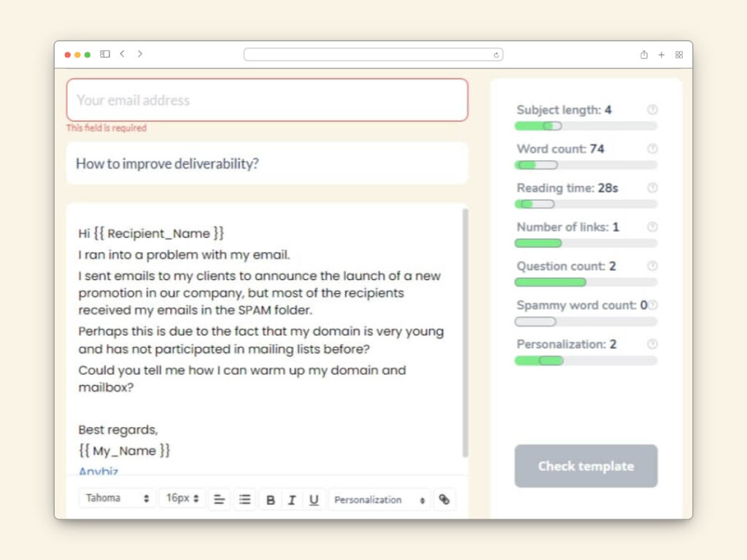Click the This field is required message
Viewport: 747px width, 560px height.
click(x=107, y=128)
